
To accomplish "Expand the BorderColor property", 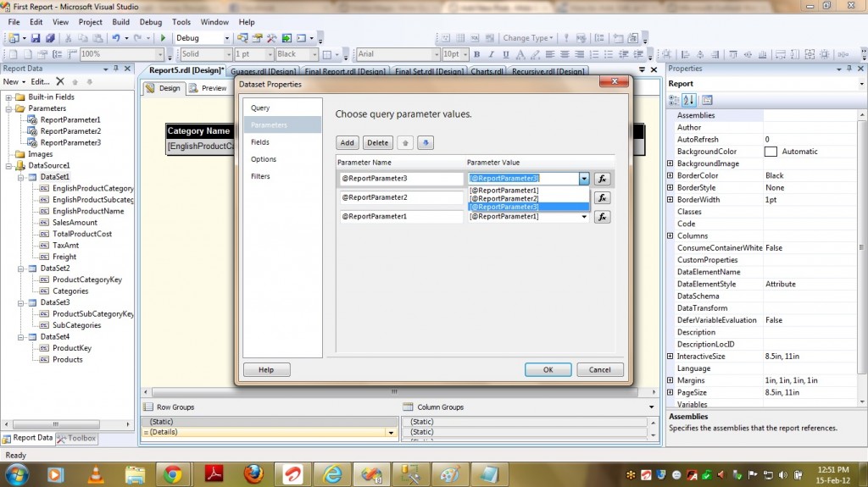I will pos(670,175).
